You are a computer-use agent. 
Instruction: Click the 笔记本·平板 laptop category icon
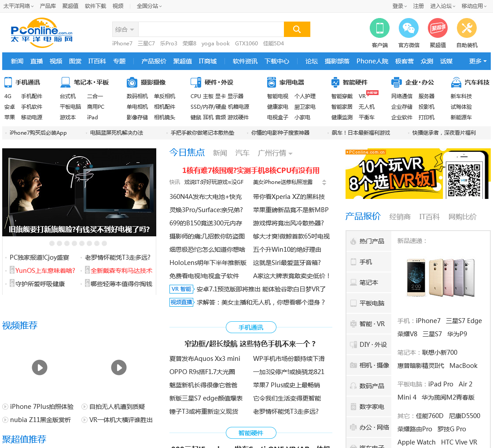point(66,82)
